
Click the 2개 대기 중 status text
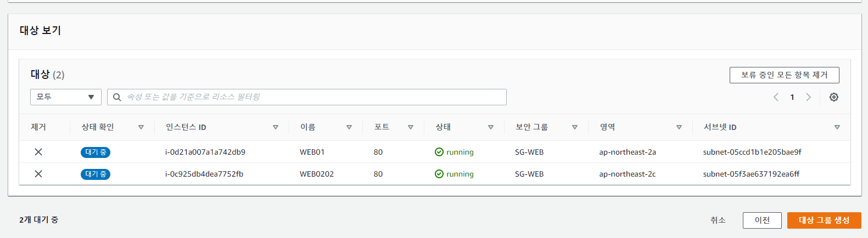tap(39, 220)
